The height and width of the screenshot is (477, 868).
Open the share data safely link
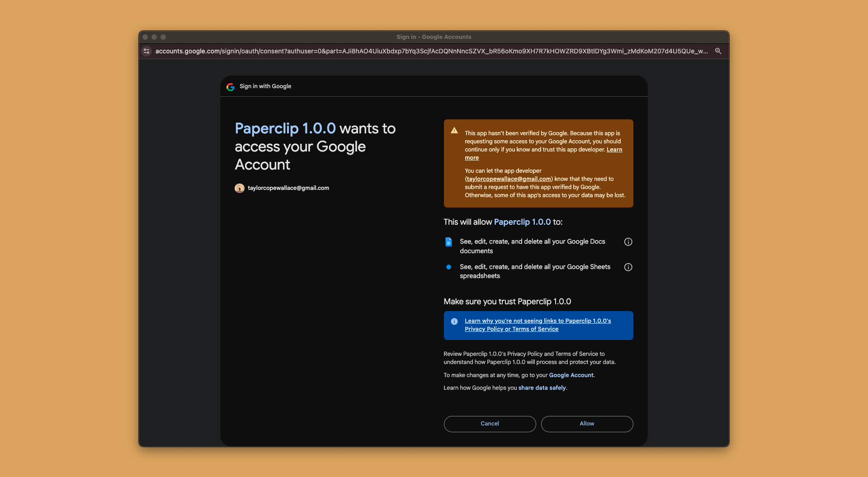542,388
